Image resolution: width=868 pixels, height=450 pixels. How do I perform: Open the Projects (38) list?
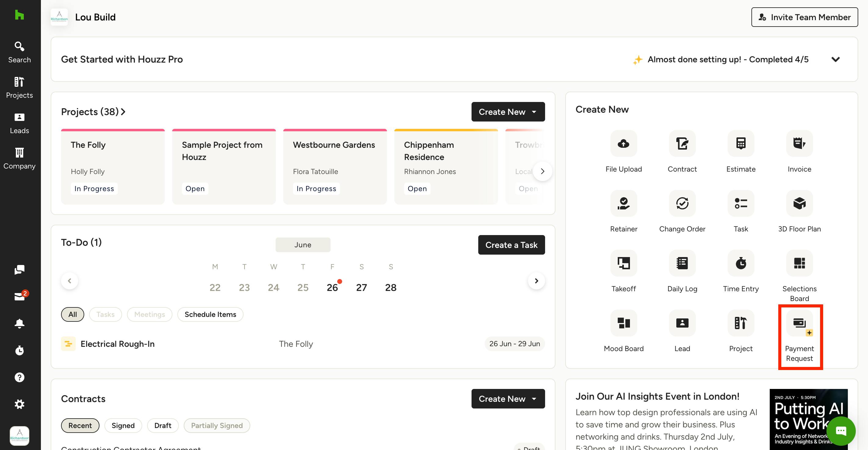(x=93, y=111)
